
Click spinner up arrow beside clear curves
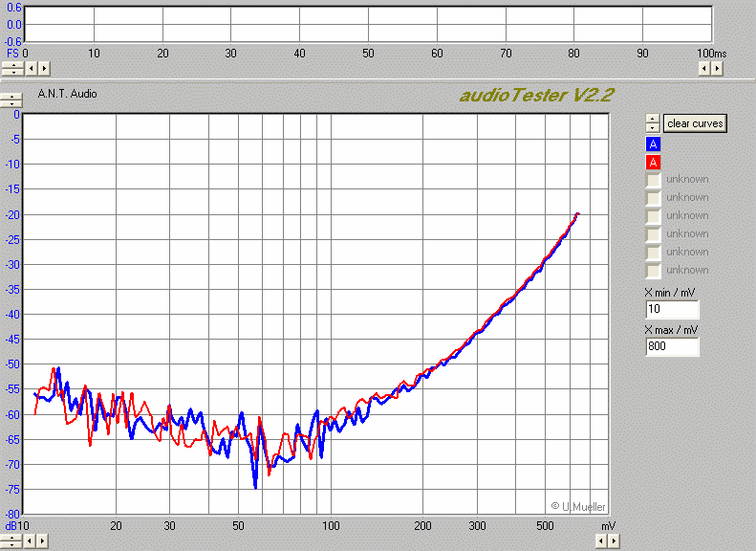pyautogui.click(x=653, y=119)
